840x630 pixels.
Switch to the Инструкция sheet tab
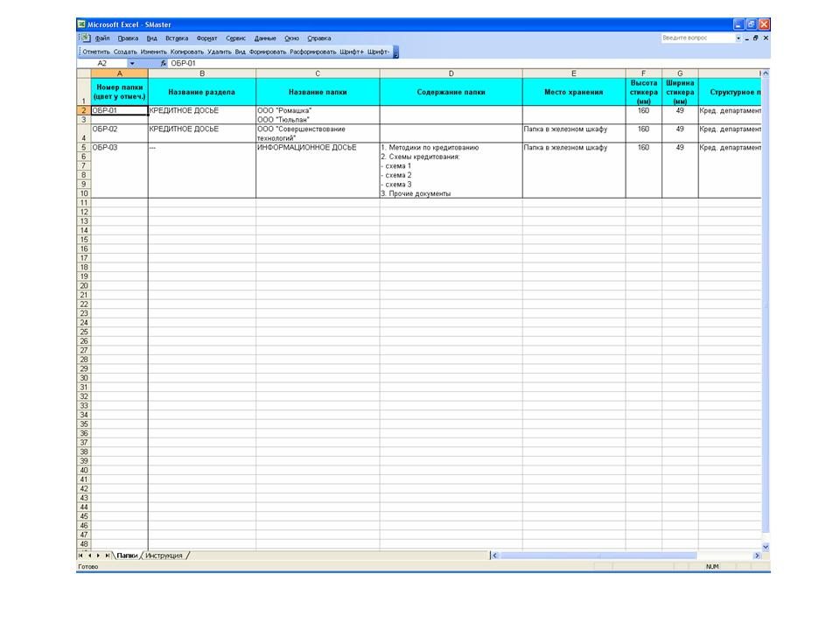[164, 556]
